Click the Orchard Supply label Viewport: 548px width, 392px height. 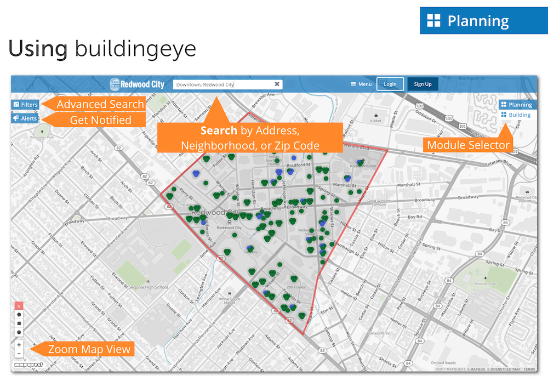coord(443,362)
